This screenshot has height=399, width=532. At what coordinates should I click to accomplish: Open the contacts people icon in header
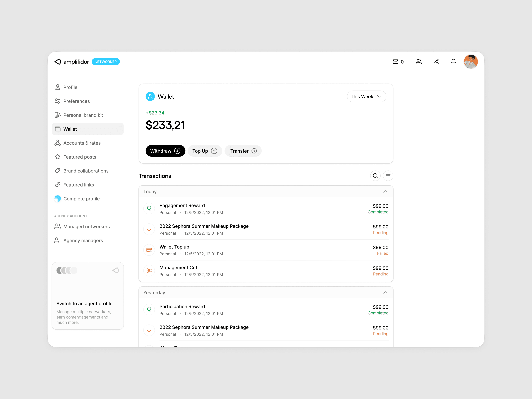click(x=419, y=62)
